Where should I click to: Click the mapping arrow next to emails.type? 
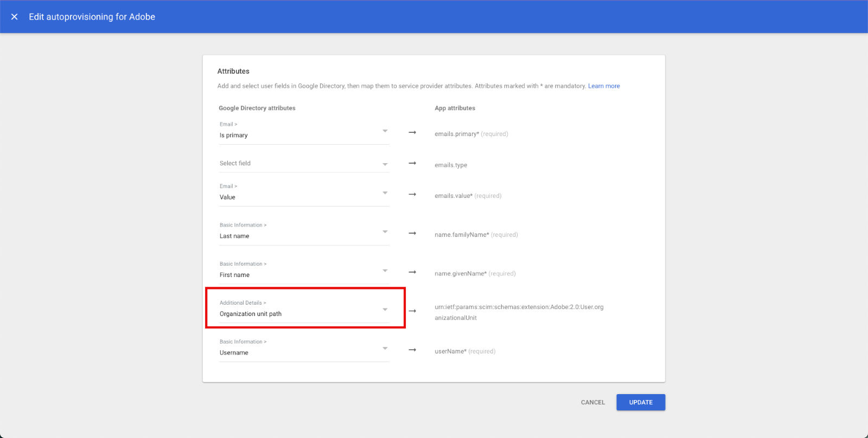(412, 163)
